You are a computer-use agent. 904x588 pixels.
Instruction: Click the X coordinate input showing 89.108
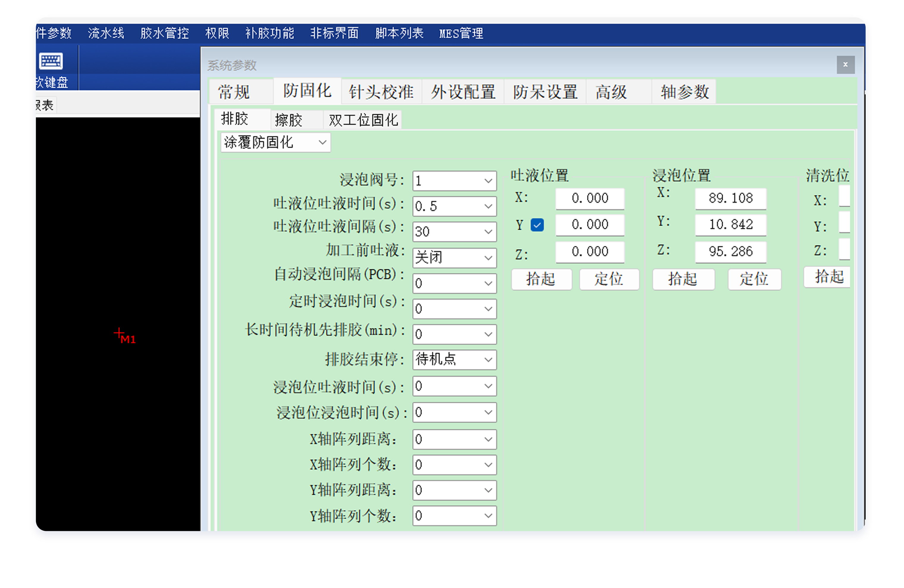(x=730, y=198)
